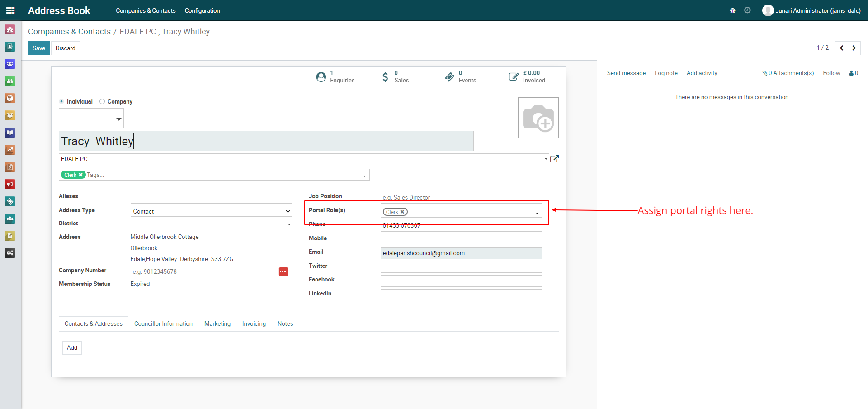Save the contact record
This screenshot has height=409, width=868.
[39, 48]
